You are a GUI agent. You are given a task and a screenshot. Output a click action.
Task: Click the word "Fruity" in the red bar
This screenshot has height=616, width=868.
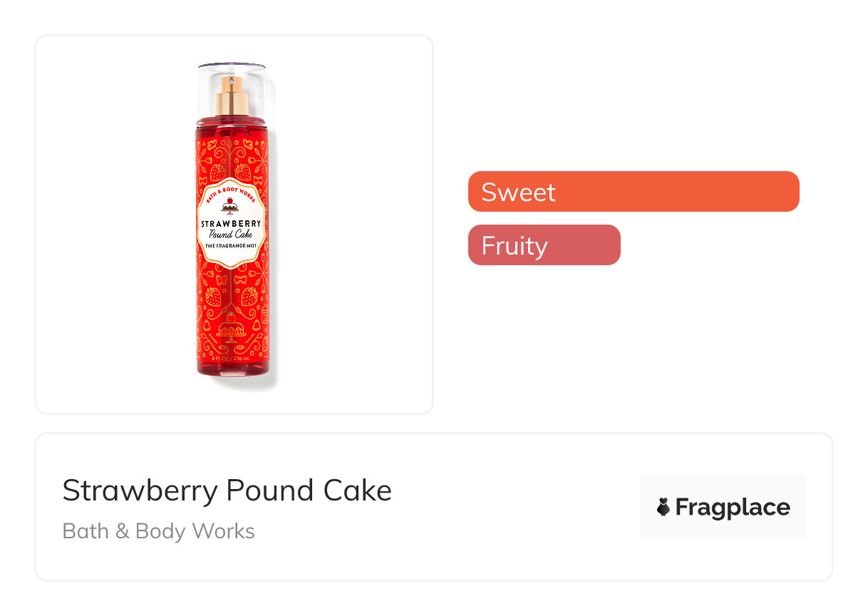click(x=514, y=245)
